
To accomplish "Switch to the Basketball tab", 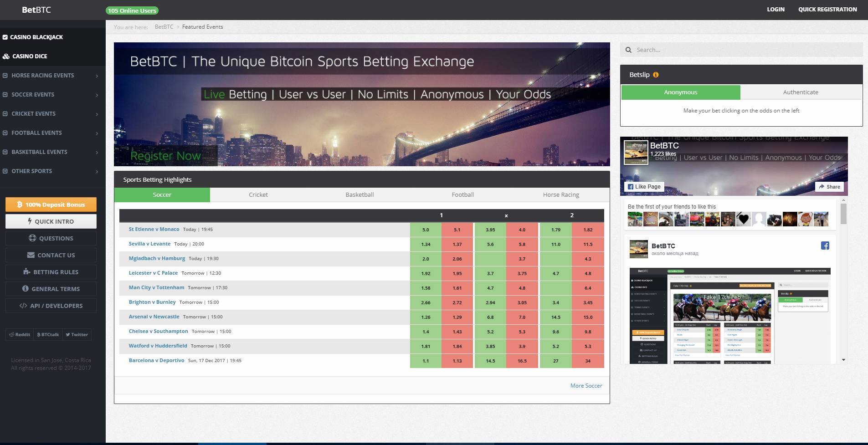I will 360,194.
